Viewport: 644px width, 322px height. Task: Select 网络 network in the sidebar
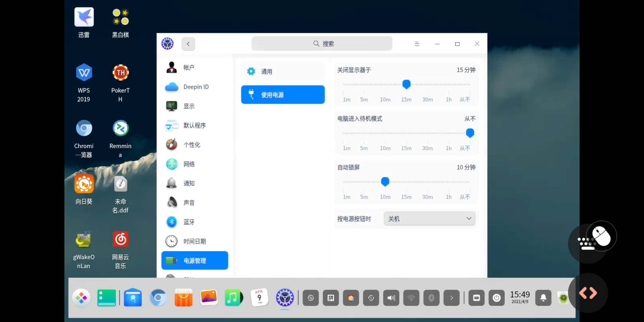tap(188, 164)
